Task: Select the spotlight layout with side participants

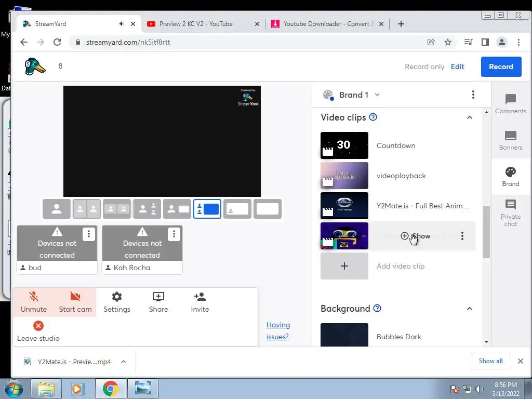Action: tap(147, 209)
